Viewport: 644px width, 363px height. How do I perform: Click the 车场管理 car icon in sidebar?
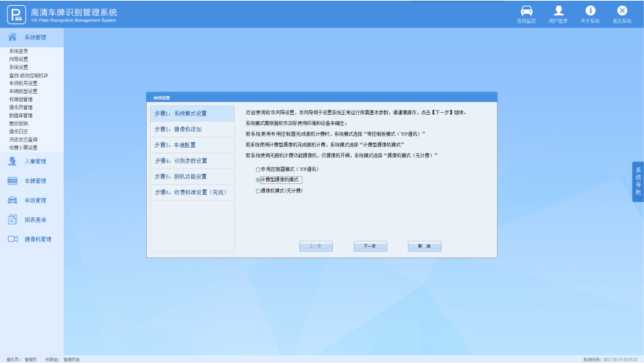click(12, 200)
